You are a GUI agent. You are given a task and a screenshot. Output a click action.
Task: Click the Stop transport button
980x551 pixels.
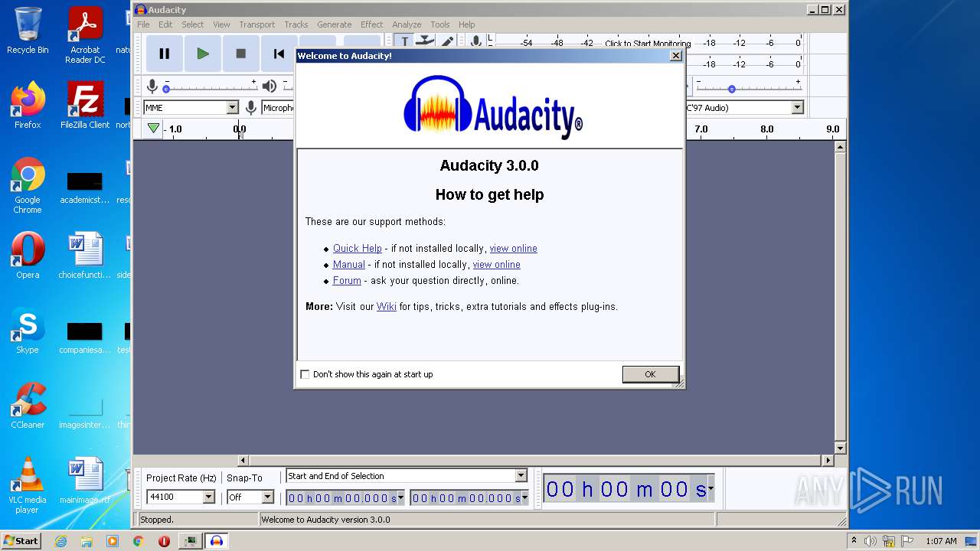pos(240,54)
